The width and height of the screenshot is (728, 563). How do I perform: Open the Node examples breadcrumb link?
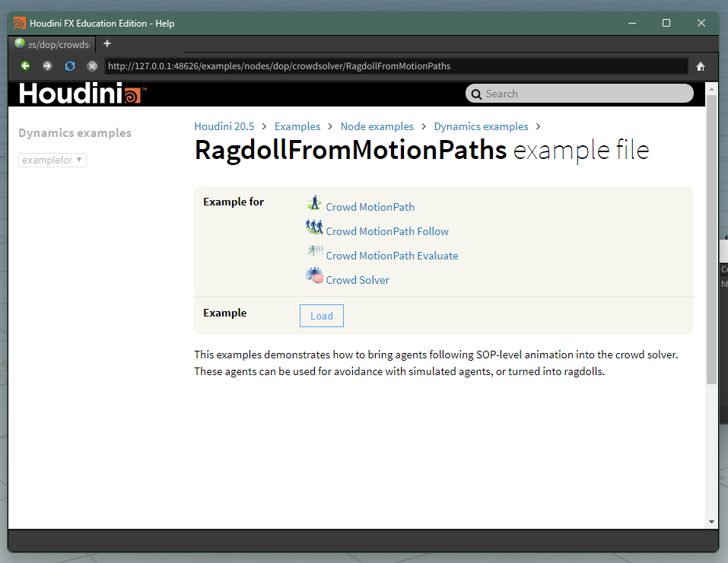377,126
